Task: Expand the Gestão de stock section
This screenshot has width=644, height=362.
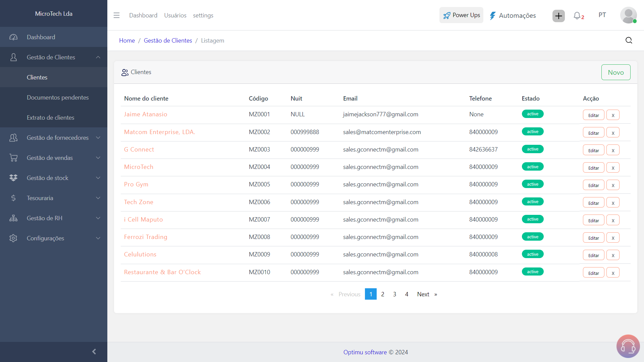Action: coord(98,178)
